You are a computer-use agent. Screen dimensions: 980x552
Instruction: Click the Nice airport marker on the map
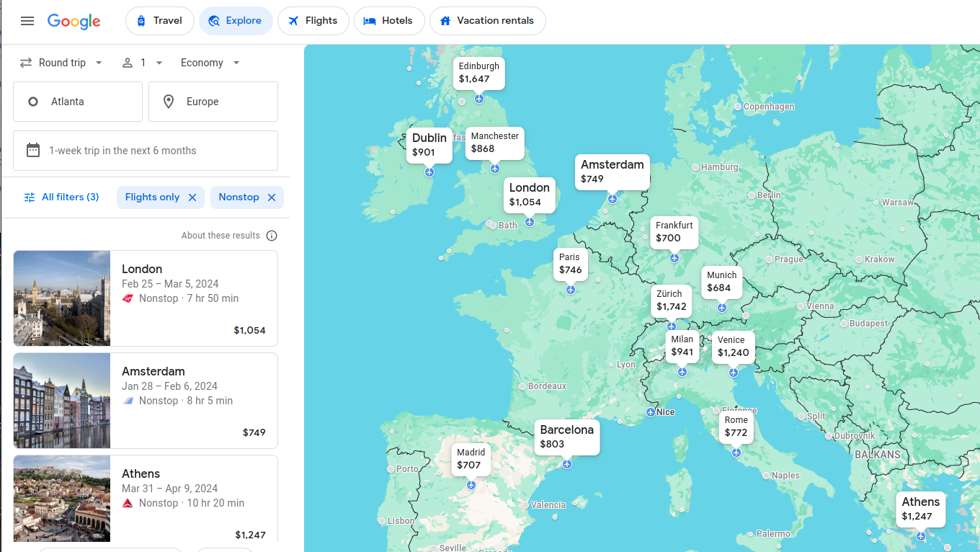point(651,412)
